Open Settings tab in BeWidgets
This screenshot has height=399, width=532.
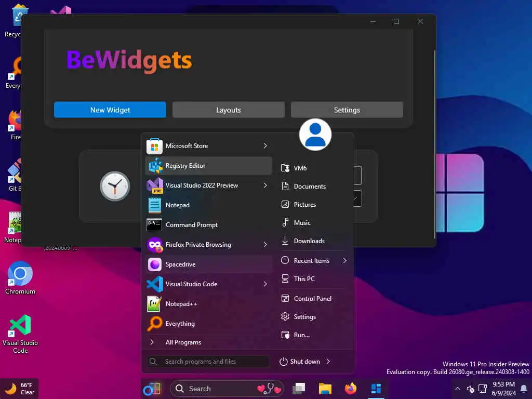point(347,110)
